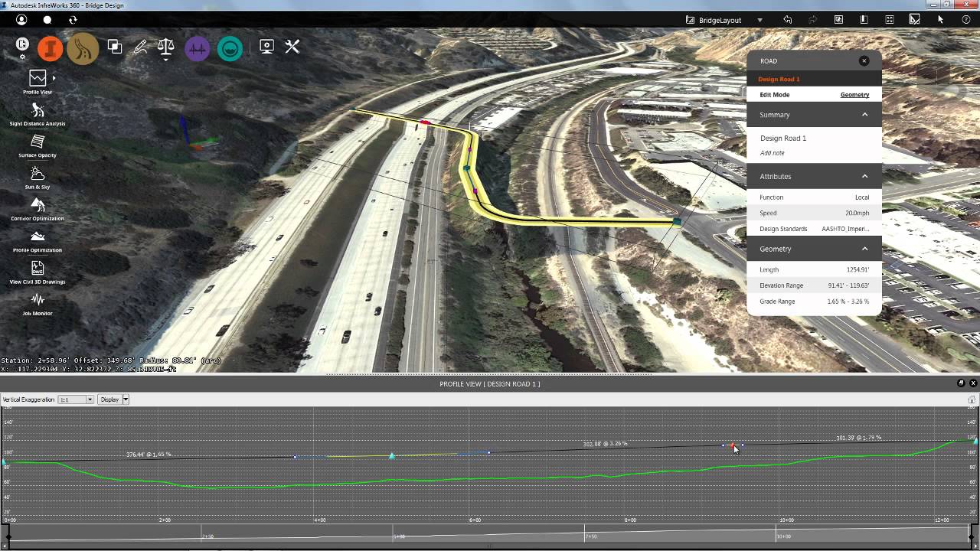
Task: Open Surface Opacity tool
Action: point(38,145)
